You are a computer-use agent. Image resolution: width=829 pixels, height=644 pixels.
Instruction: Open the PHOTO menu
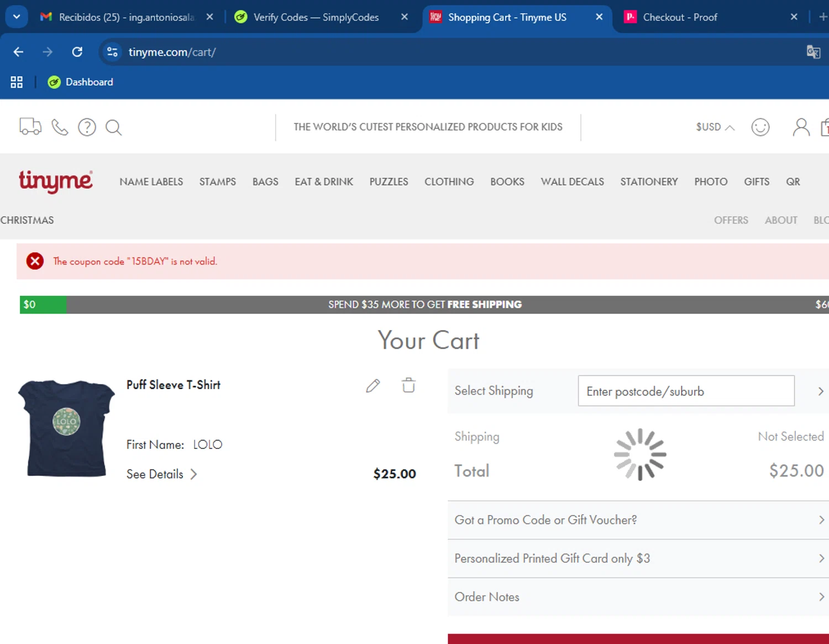pyautogui.click(x=711, y=182)
